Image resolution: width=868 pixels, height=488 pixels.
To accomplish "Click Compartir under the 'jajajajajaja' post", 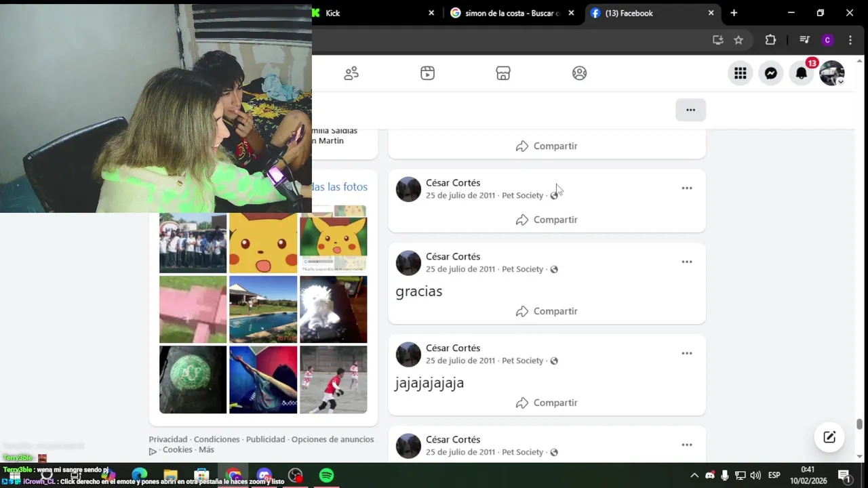I will 547,403.
